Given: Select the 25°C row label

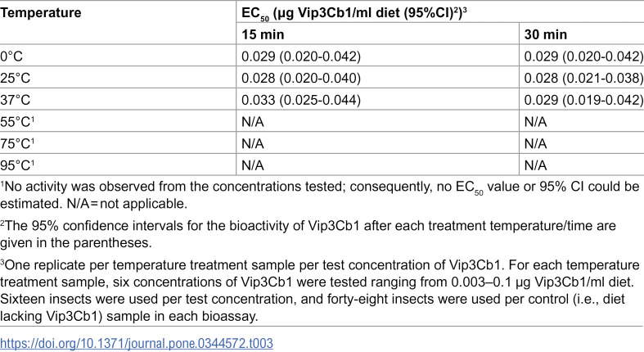Looking at the screenshot, I should point(16,78).
